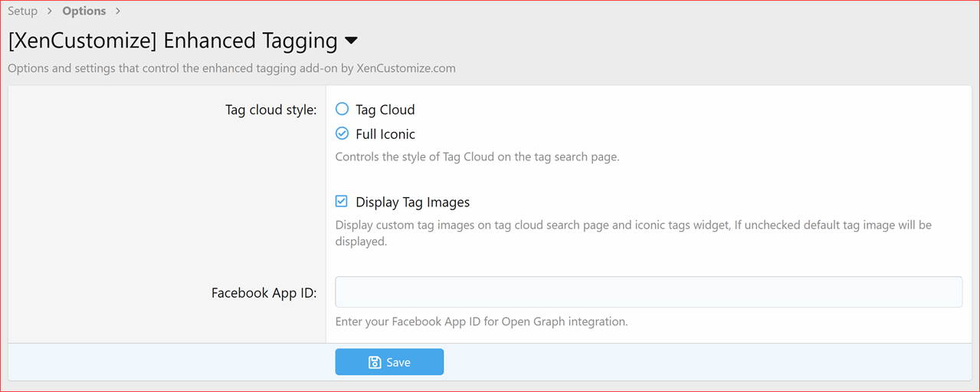Select the Full Iconic radio option
Screen dimensions: 980x392
pos(343,133)
